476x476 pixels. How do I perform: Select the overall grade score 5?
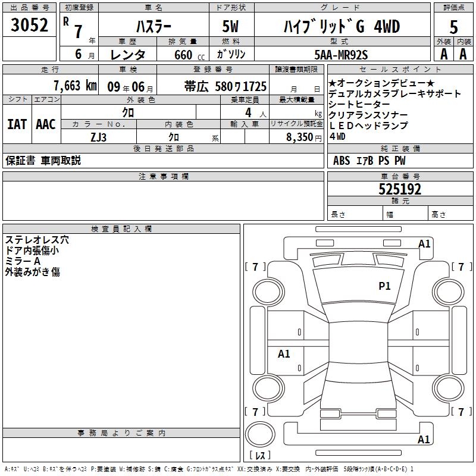(x=453, y=27)
